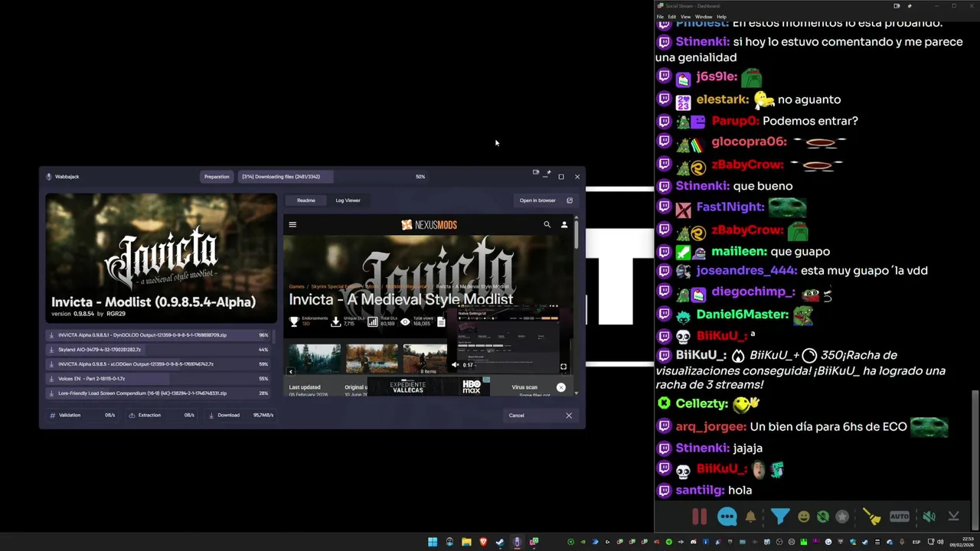Open Brave browser from the taskbar

click(483, 542)
